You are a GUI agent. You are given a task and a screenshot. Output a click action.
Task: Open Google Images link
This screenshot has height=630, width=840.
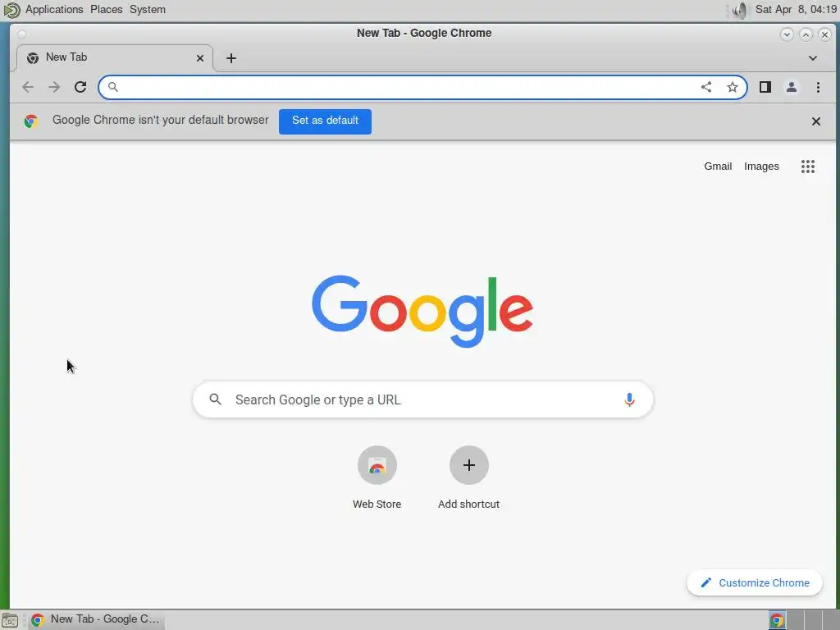pyautogui.click(x=761, y=167)
